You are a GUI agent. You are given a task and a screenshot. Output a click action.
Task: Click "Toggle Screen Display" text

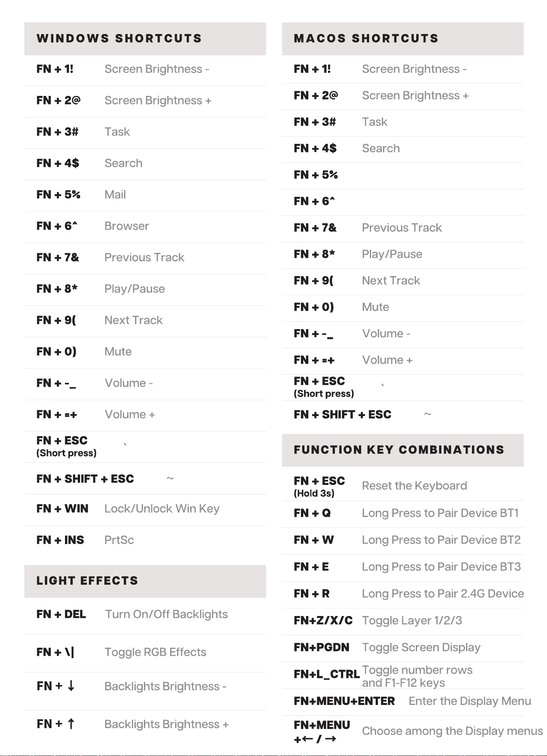click(x=421, y=647)
